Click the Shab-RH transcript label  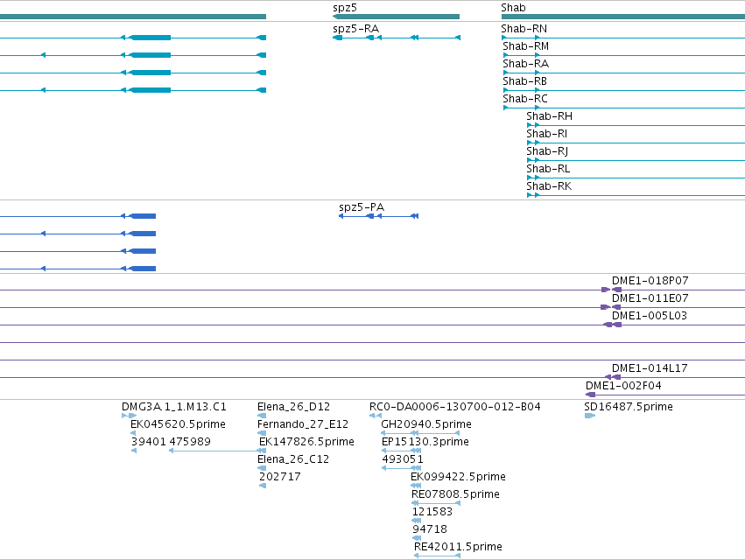tap(549, 116)
